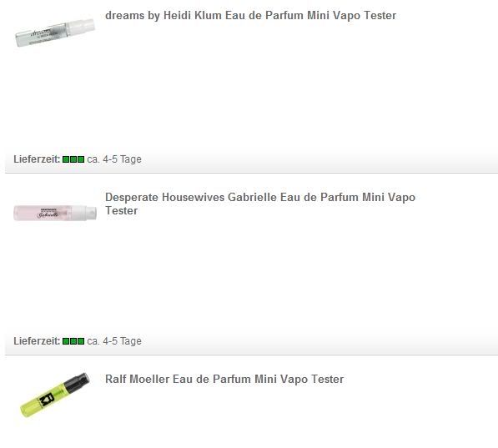The width and height of the screenshot is (498, 448).
Task: Click 'ca. 4-5 Tage' text under Gabrielle item
Action: pyautogui.click(x=114, y=341)
